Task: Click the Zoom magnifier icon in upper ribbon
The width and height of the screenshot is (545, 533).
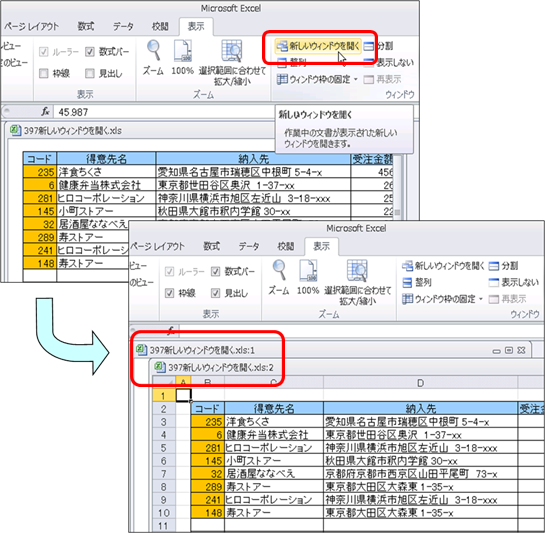Action: click(154, 50)
